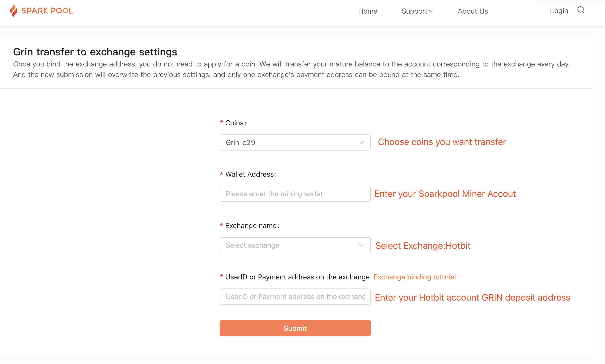Click the Coins dropdown chevron arrow
This screenshot has width=605, height=364.
pos(361,142)
